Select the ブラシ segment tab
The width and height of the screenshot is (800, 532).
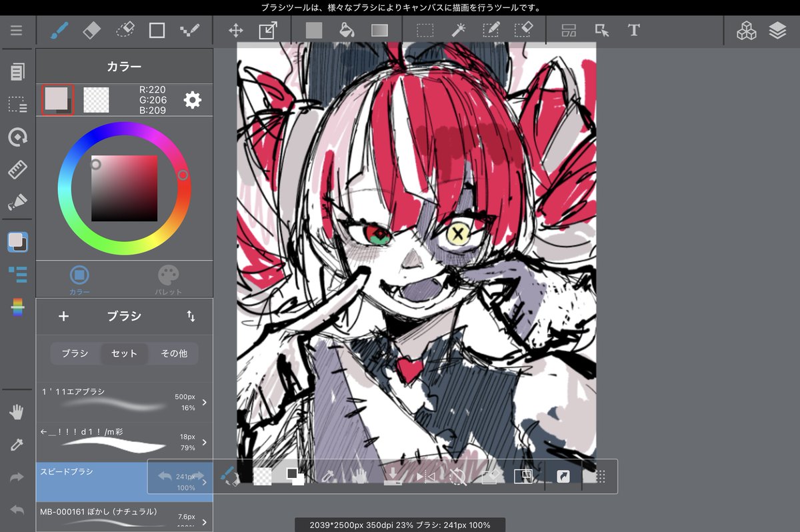tap(75, 353)
